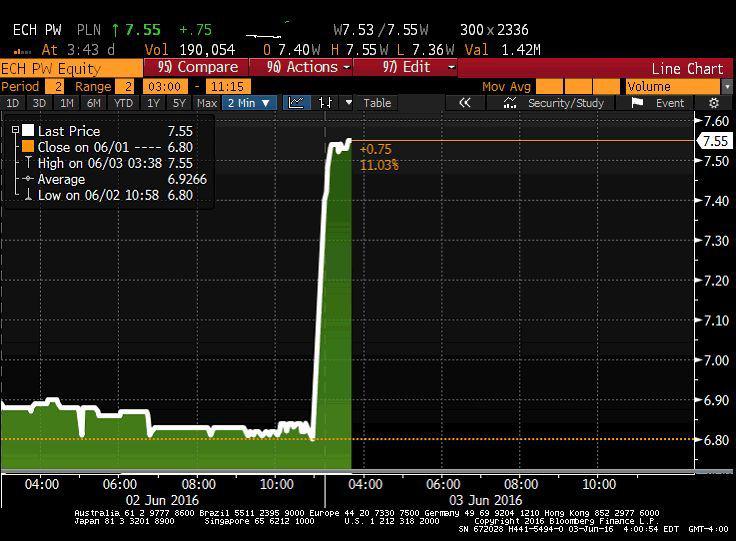This screenshot has height=541, width=736.
Task: Click the Table view button
Action: click(x=377, y=103)
